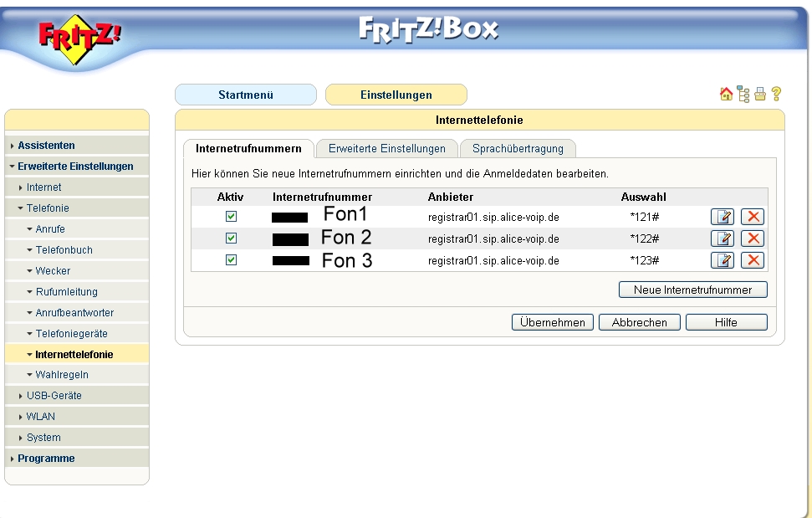
Task: Delete the Fon1 entry with red X
Action: point(753,217)
